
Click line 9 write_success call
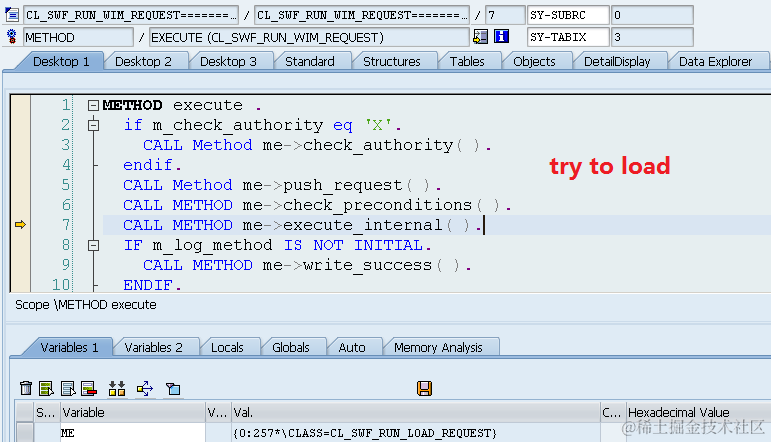(307, 265)
